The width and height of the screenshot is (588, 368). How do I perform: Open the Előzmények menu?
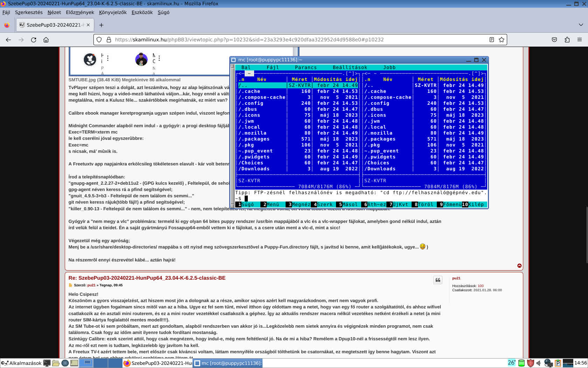point(80,12)
